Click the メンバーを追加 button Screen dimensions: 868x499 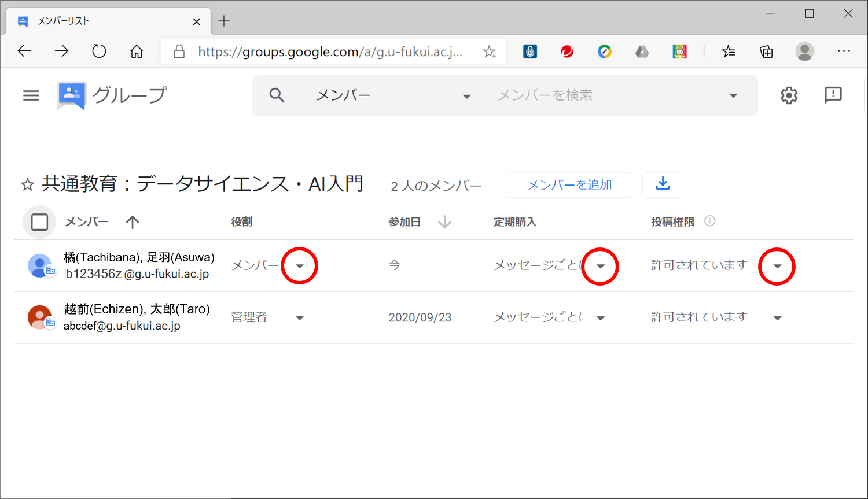(569, 185)
